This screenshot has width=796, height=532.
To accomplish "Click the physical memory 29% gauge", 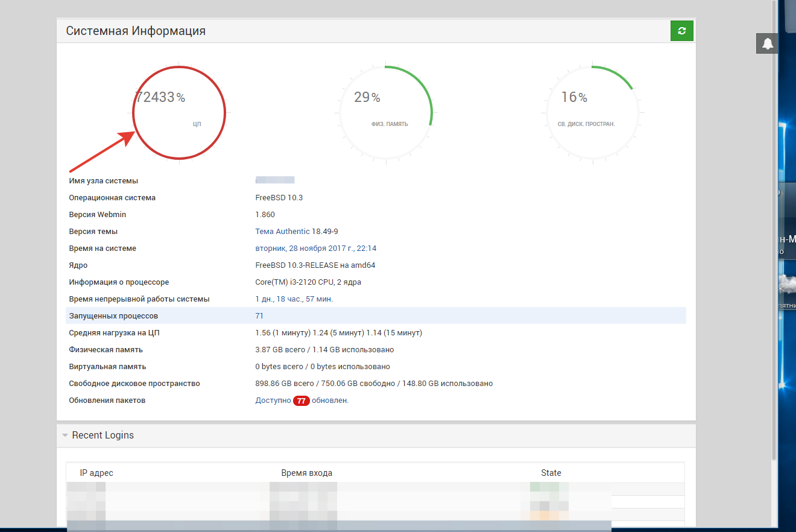I will (386, 112).
